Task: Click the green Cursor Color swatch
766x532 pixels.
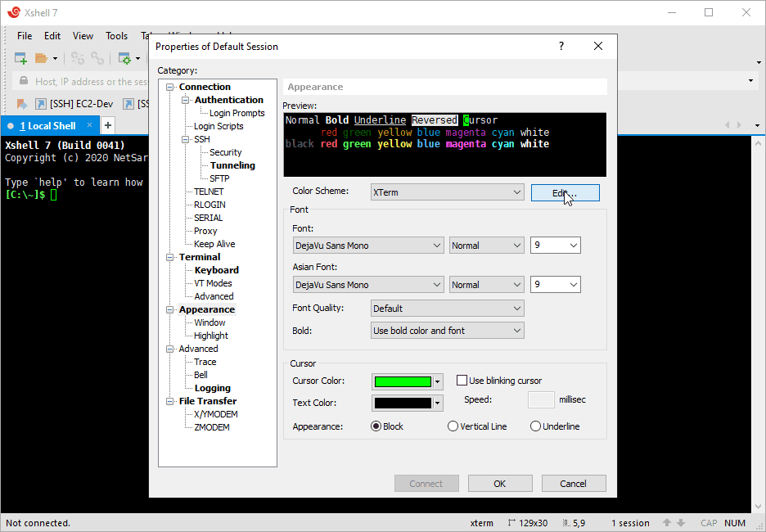Action: [403, 381]
